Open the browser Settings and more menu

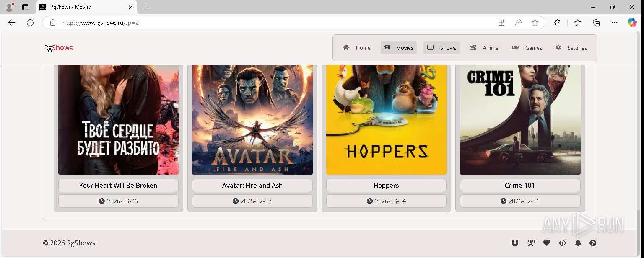615,23
